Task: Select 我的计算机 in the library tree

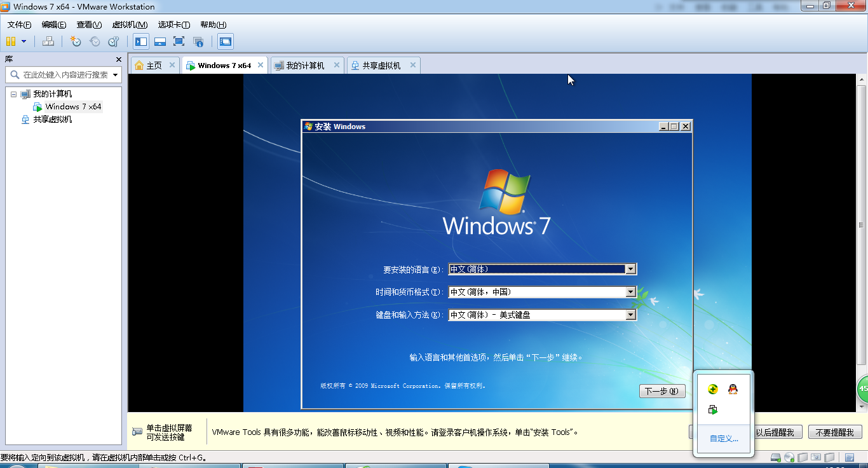Action: [53, 94]
